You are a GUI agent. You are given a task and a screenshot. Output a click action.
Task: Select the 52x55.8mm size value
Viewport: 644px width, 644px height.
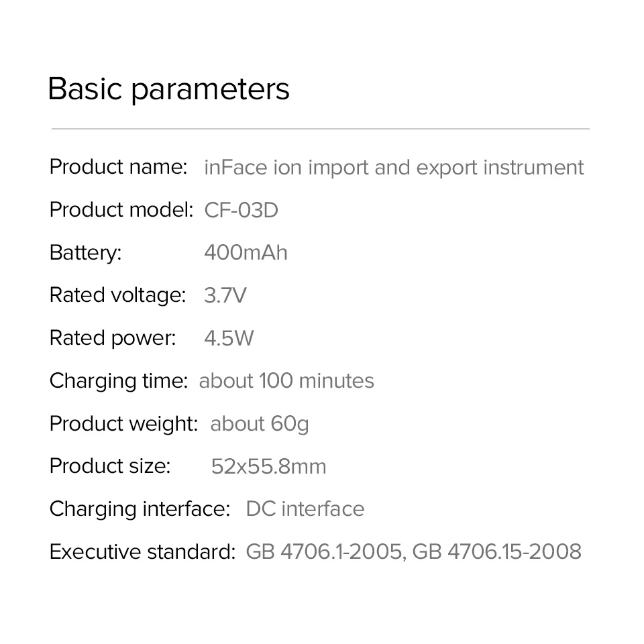[268, 467]
